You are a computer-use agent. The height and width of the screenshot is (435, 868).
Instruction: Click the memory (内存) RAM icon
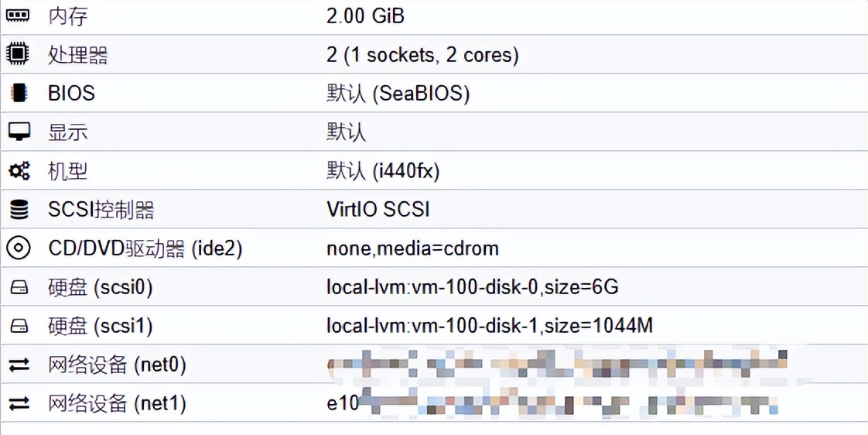19,15
